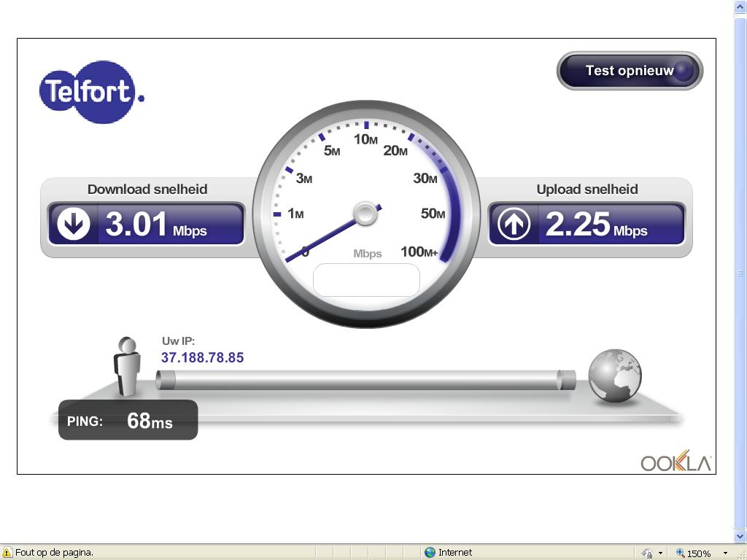Click the connection pipe progress bar
747x560 pixels.
(x=365, y=380)
